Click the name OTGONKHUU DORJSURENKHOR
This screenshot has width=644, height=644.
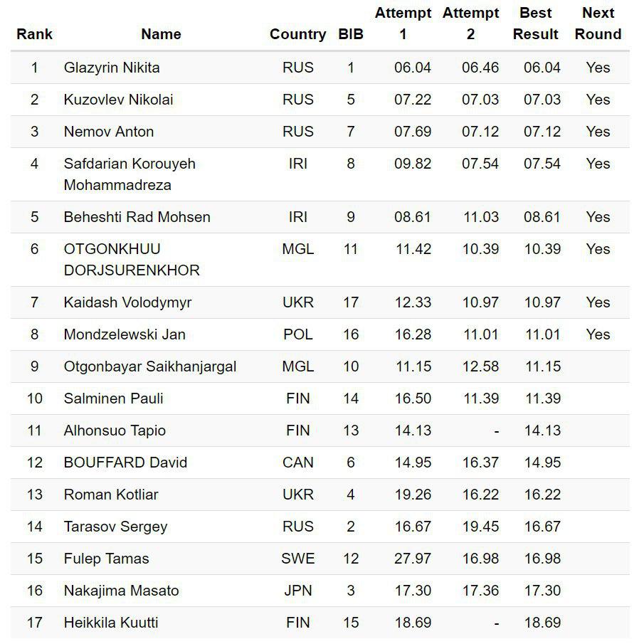(131, 259)
